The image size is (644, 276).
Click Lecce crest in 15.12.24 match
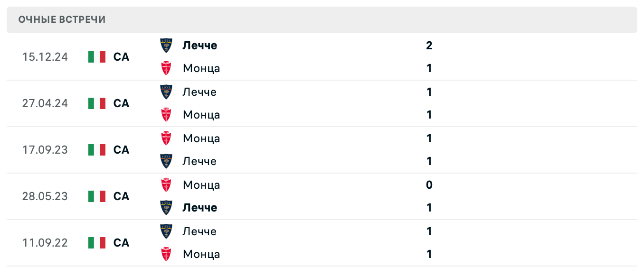166,46
